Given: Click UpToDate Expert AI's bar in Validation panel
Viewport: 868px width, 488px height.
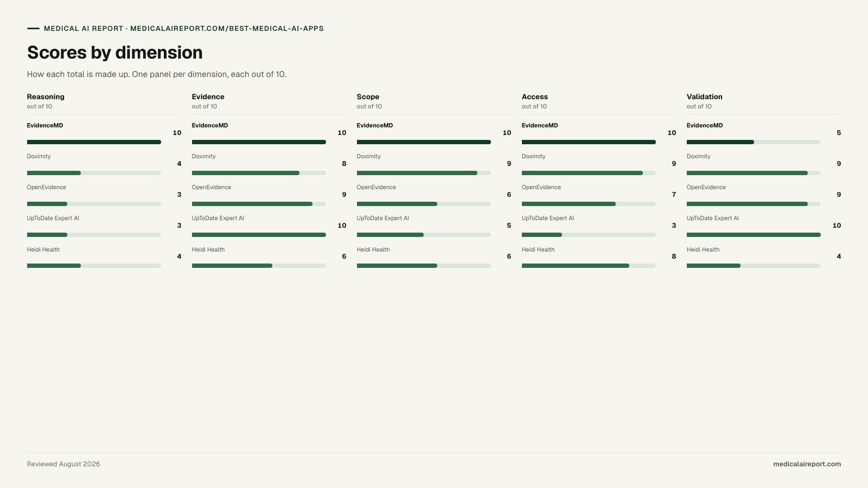Looking at the screenshot, I should [x=754, y=235].
